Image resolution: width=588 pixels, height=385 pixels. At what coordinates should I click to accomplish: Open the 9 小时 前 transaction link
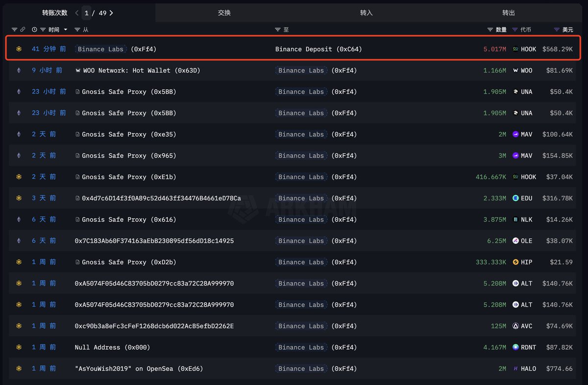pos(47,71)
